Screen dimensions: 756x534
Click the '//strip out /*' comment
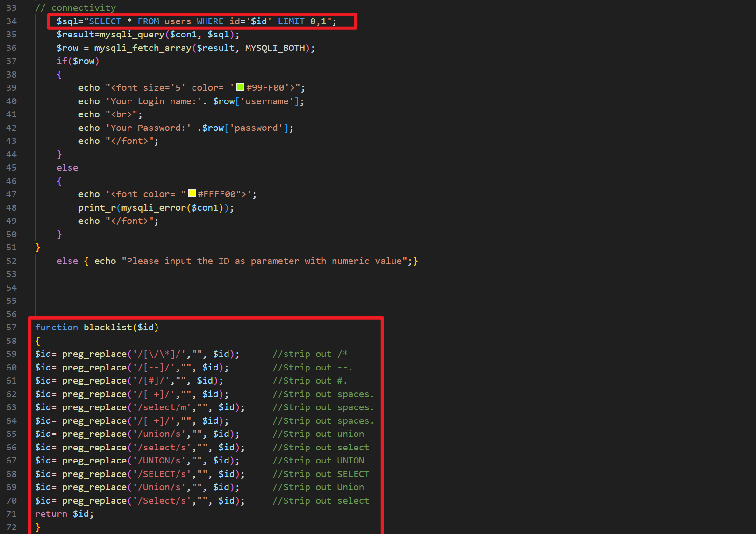click(x=310, y=354)
